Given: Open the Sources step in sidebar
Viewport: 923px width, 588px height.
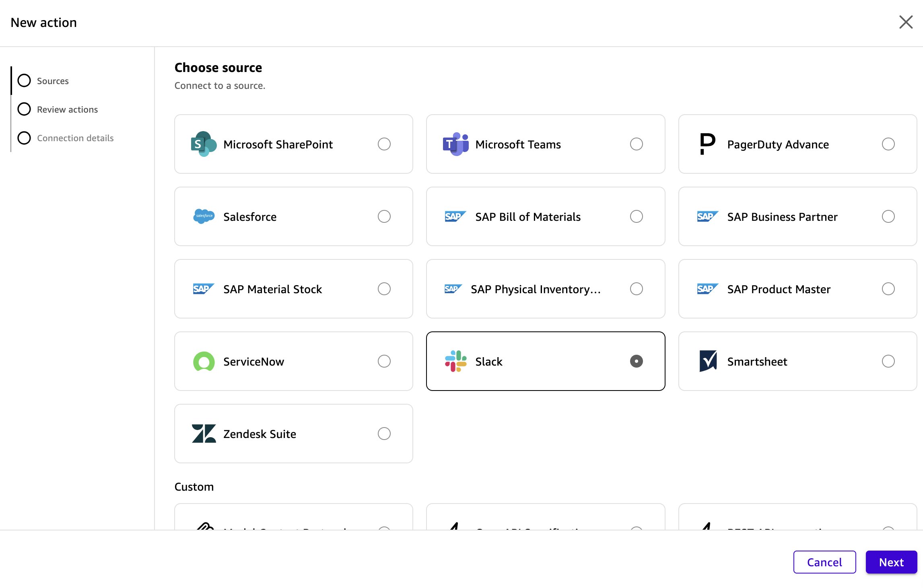Looking at the screenshot, I should pos(24,80).
